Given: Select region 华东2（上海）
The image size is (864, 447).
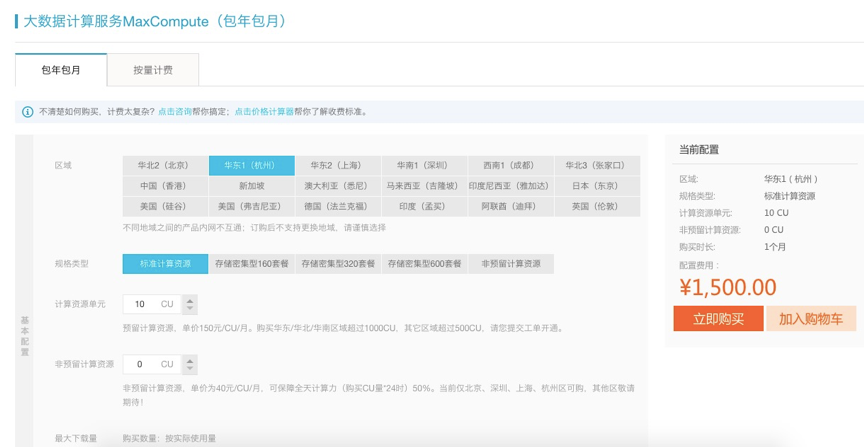Looking at the screenshot, I should (x=338, y=165).
